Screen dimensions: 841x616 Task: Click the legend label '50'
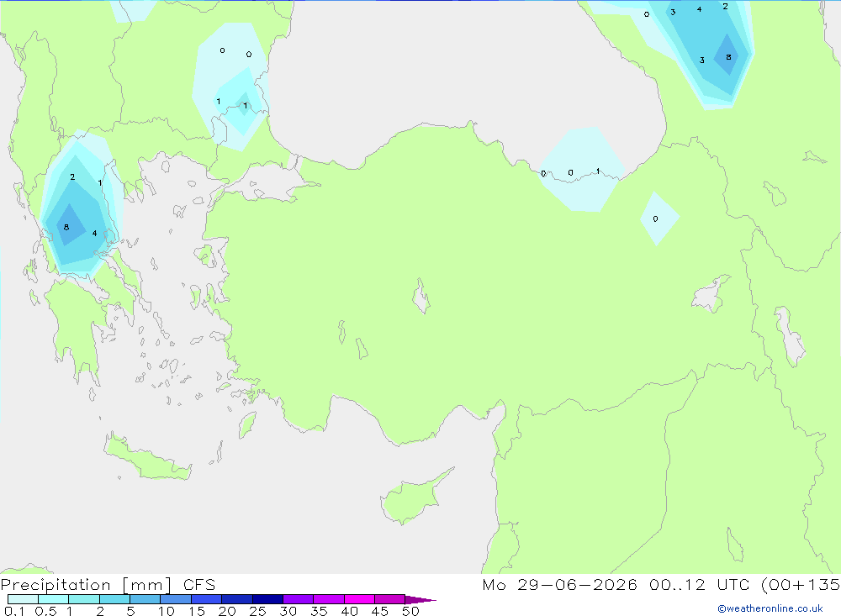tap(410, 611)
